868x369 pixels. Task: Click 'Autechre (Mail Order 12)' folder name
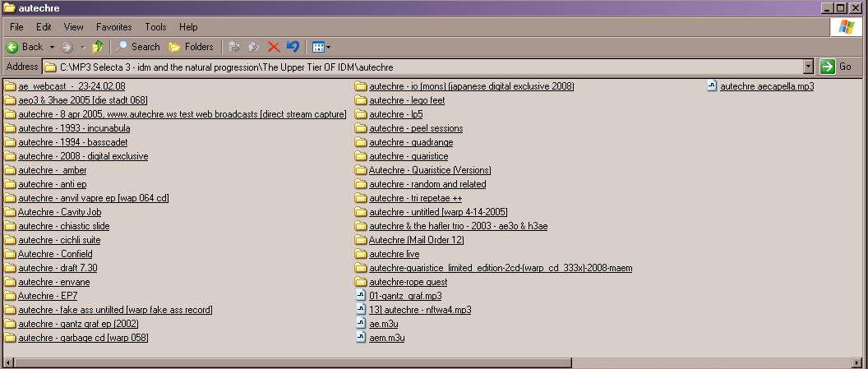click(x=416, y=240)
